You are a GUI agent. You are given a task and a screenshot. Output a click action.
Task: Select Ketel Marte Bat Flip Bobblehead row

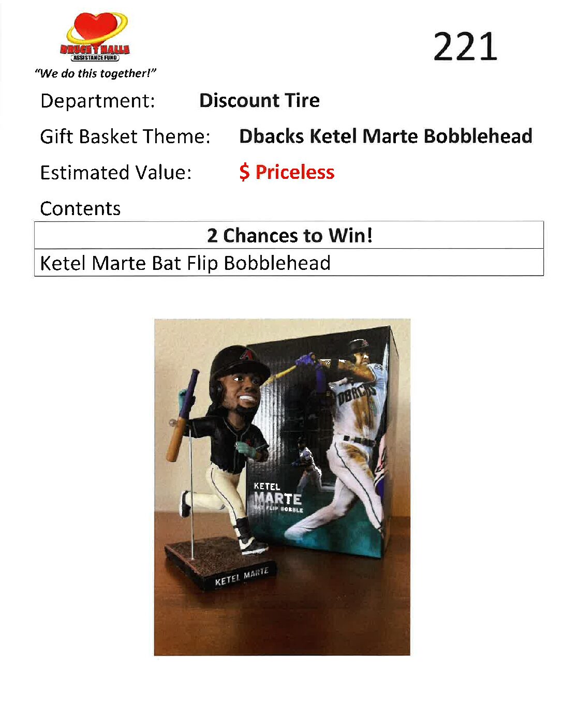tap(289, 263)
